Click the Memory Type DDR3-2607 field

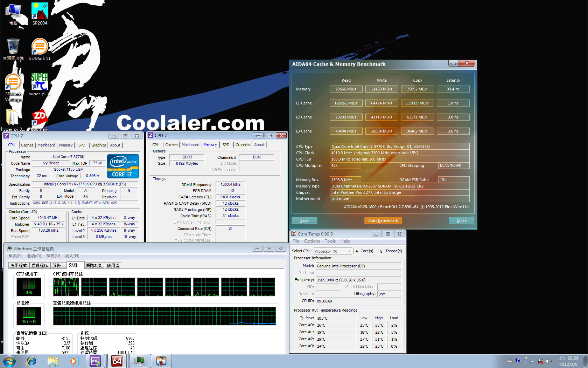click(x=399, y=186)
